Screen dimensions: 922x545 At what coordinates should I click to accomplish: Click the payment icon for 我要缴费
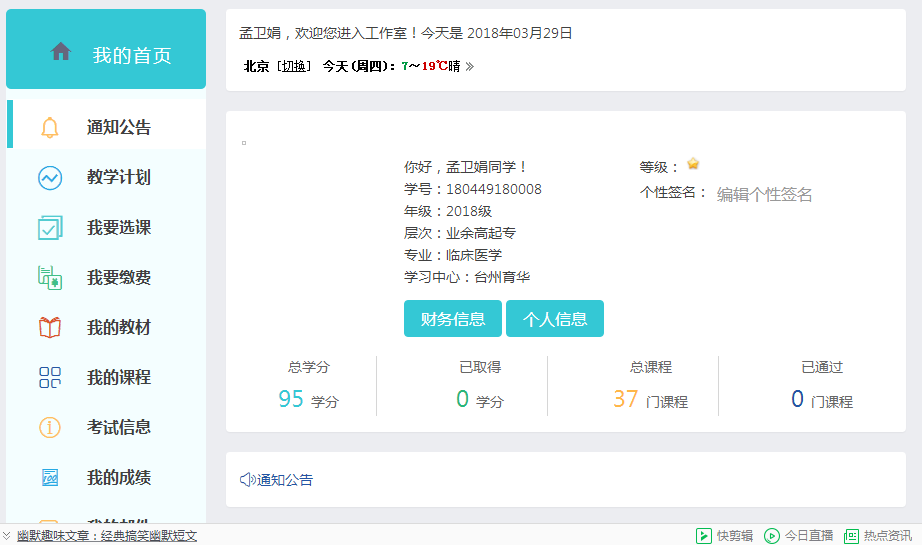pyautogui.click(x=49, y=278)
